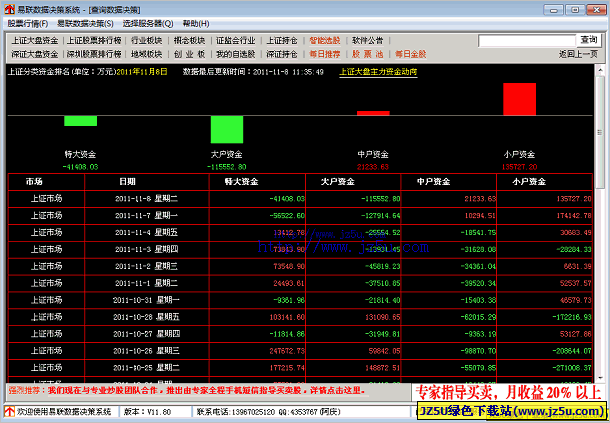This screenshot has width=610, height=423.
Task: Open the 股票行情(F) menu
Action: coord(28,24)
